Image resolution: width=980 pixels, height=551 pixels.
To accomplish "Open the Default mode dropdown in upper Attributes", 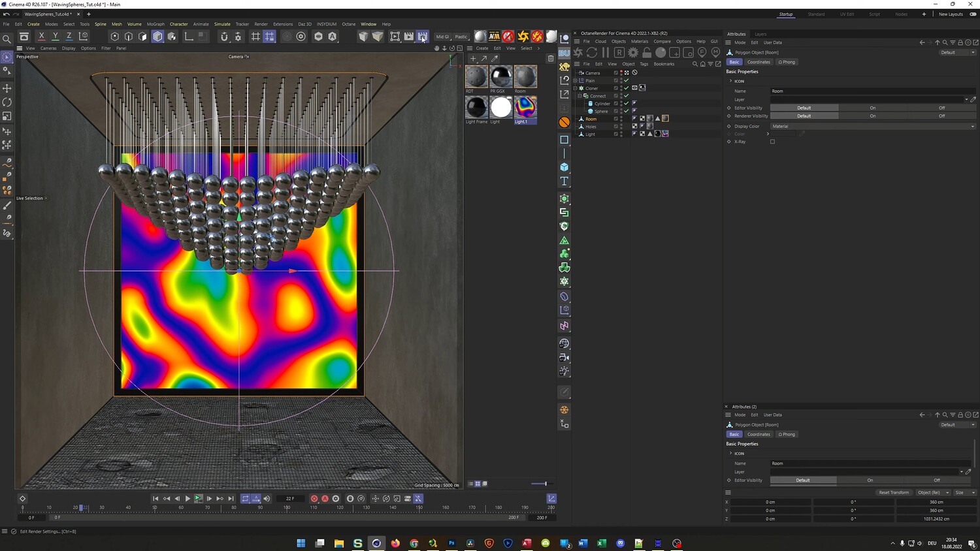I will coord(958,52).
